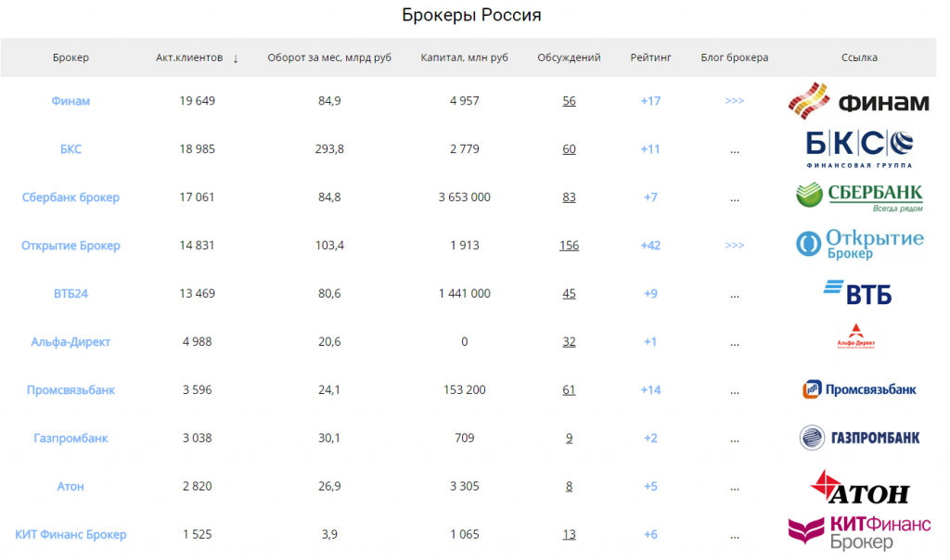
Task: Open КИТ Финанс Брокер's 13 discussions
Action: [569, 534]
